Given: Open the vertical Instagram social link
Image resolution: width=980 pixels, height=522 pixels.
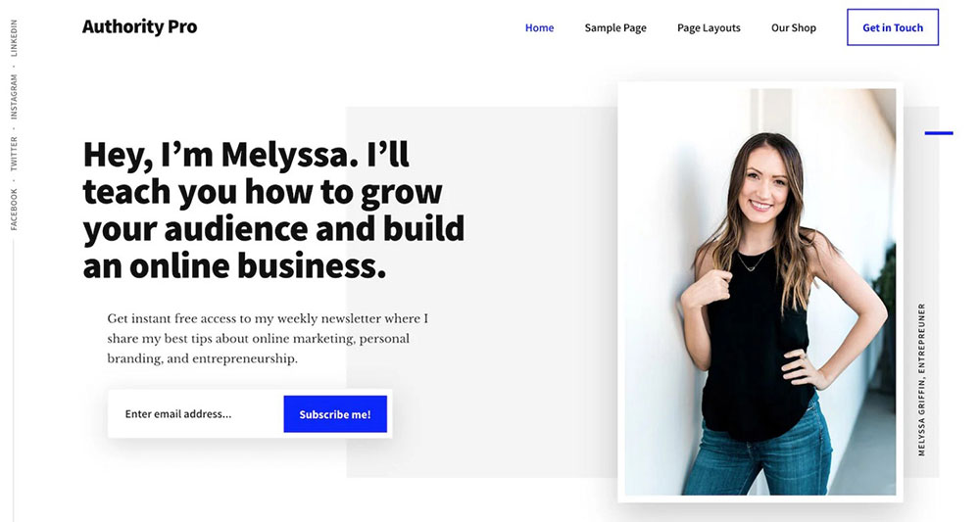Looking at the screenshot, I should tap(14, 97).
